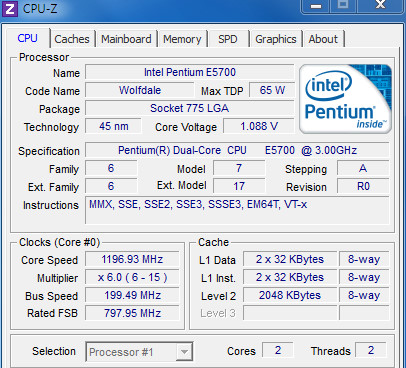Click the L1 Inst. size 2 x 32 KBytes
Screen dimensions: 406x368
290,277
